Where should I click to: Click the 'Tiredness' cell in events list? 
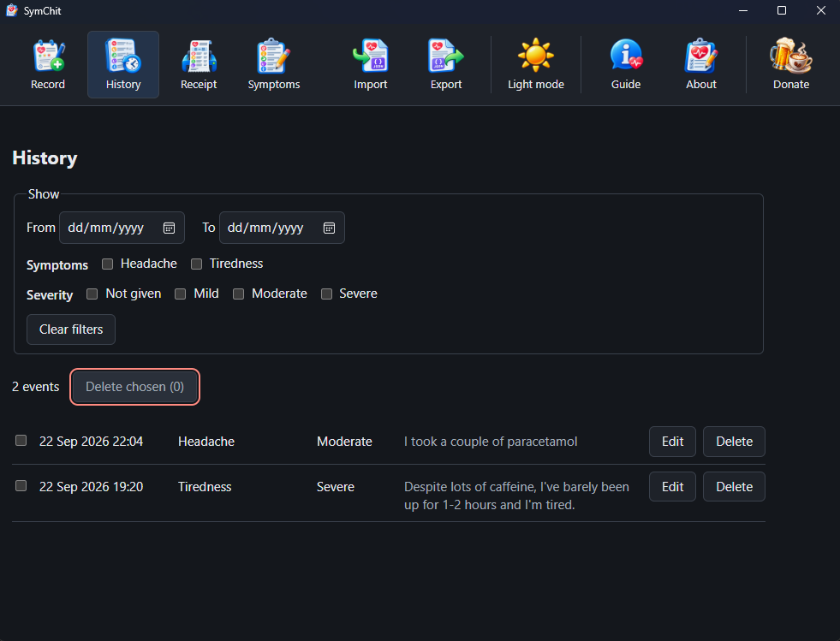coord(205,487)
